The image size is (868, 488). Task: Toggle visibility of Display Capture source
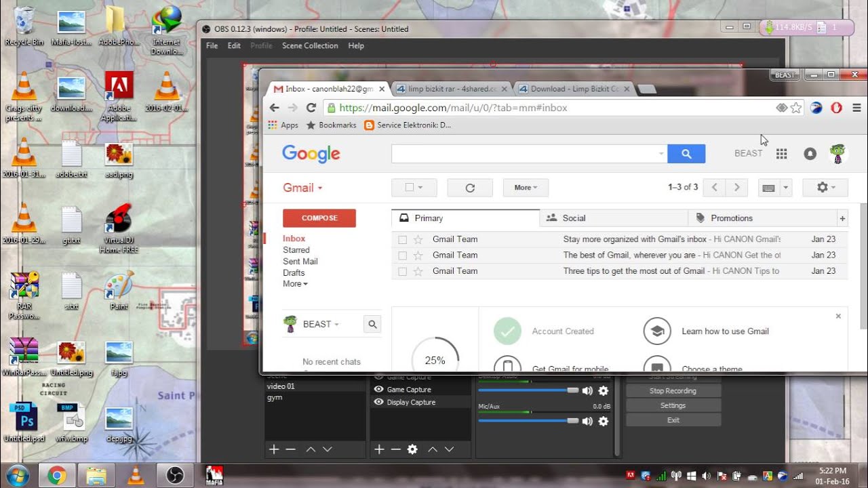click(378, 402)
